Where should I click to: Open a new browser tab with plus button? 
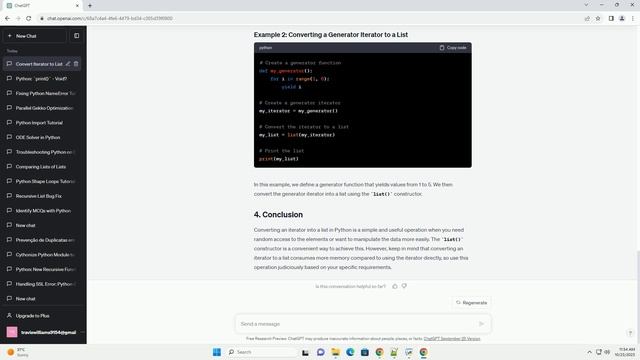pyautogui.click(x=90, y=6)
